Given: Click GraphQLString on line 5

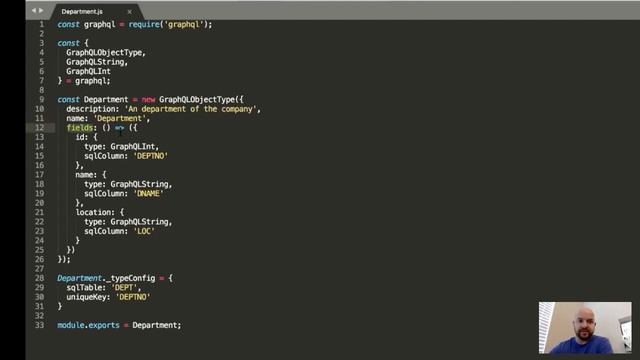Looking at the screenshot, I should [x=95, y=62].
